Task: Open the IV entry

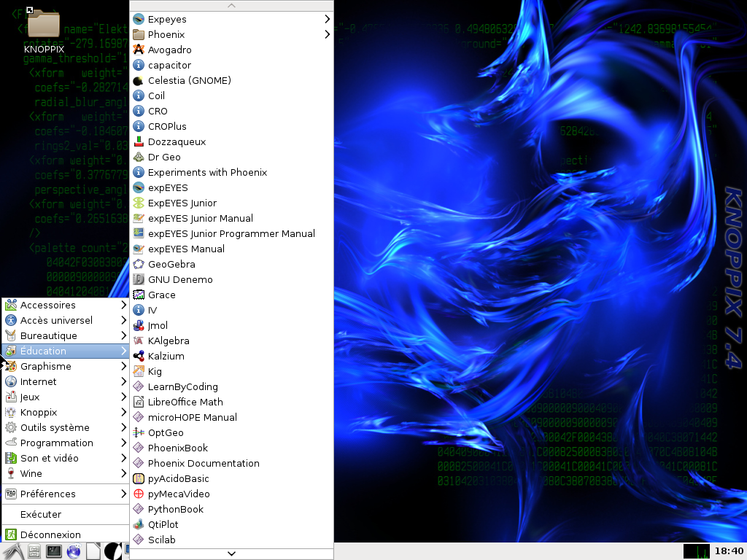Action: tap(231, 310)
